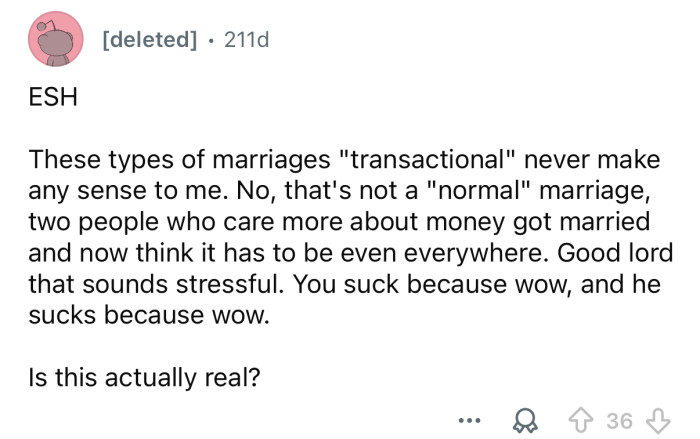Open the [deleted] user profile
700x439 pixels.
(x=148, y=40)
